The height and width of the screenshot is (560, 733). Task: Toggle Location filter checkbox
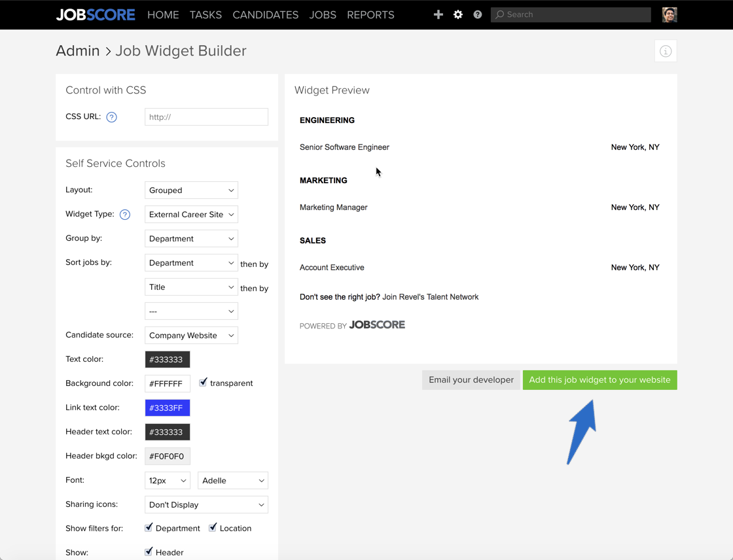click(x=213, y=527)
